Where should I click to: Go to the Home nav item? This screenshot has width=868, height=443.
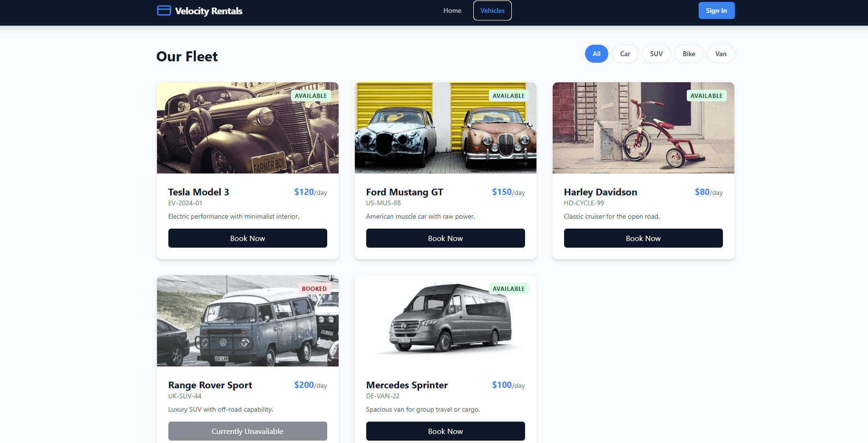pos(452,10)
